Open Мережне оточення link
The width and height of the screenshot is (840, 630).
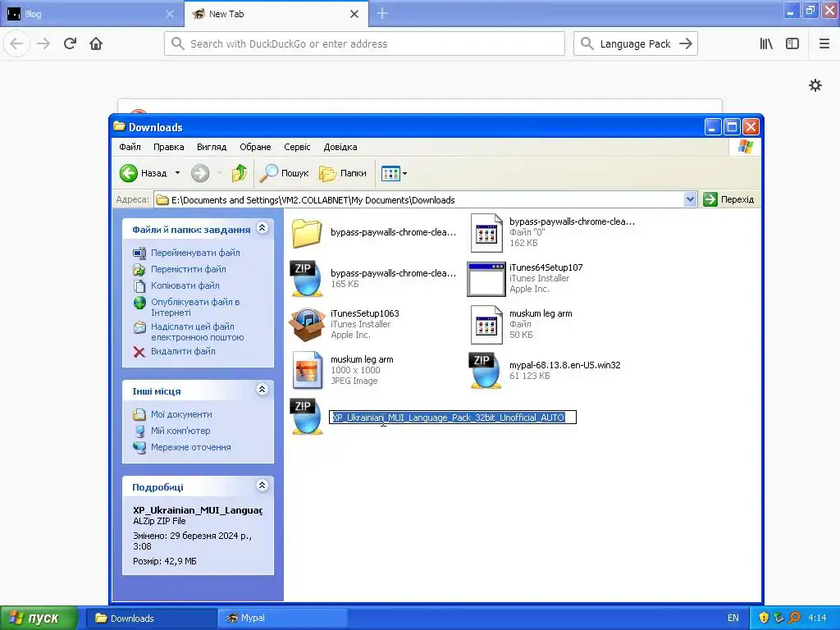[x=190, y=447]
